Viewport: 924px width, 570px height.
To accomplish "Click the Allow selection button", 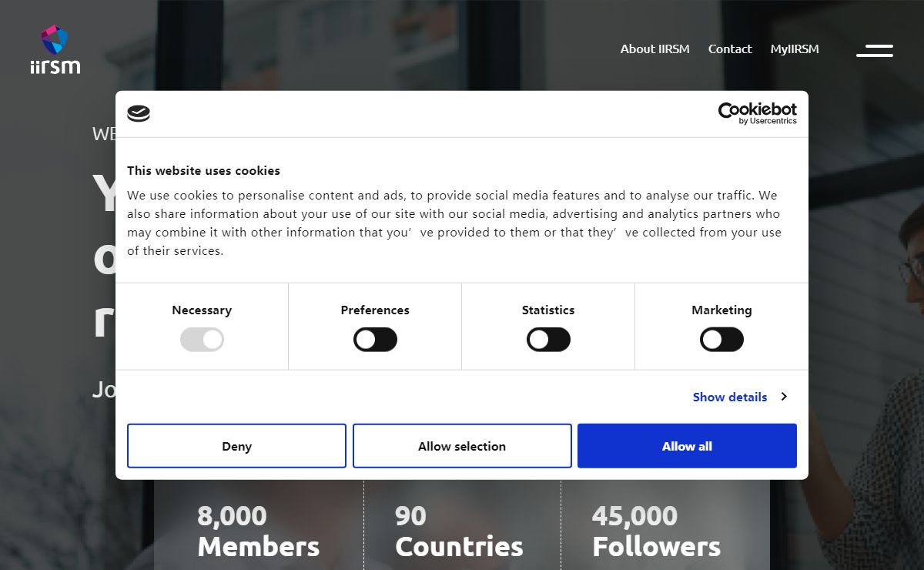I will pyautogui.click(x=462, y=446).
